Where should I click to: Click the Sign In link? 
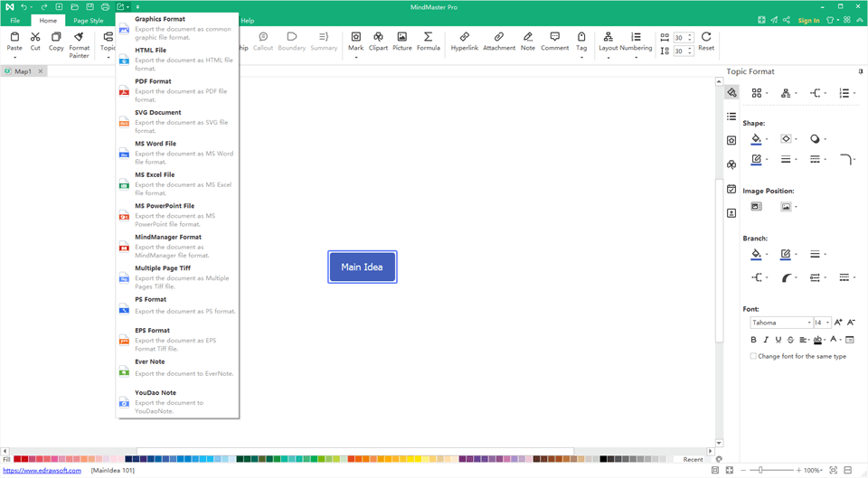pos(808,20)
